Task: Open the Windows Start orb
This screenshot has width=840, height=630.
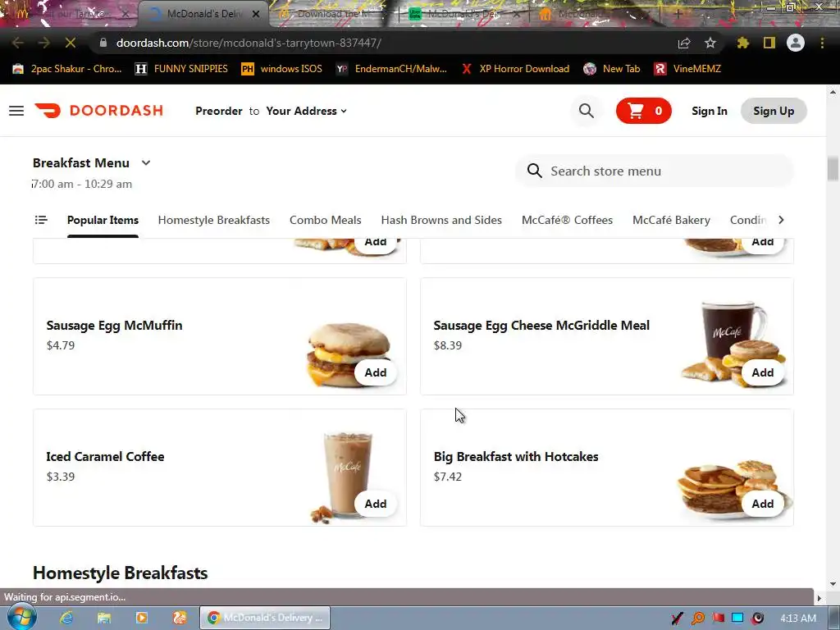Action: [22, 617]
